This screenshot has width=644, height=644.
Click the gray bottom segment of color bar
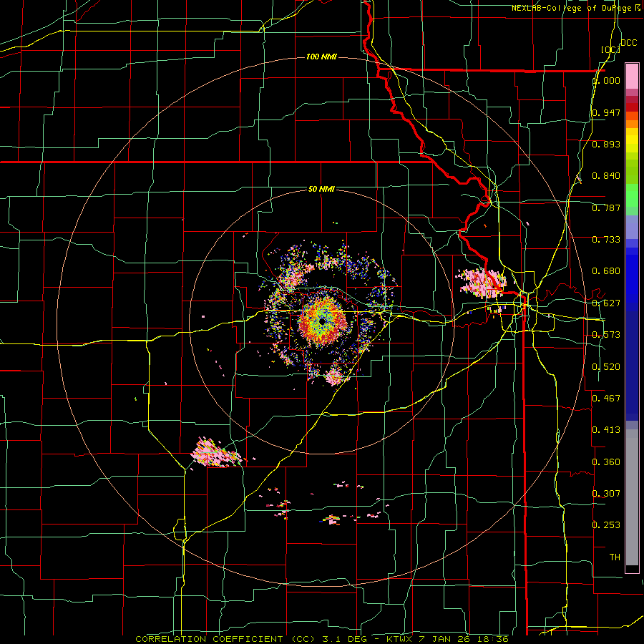coord(632,497)
